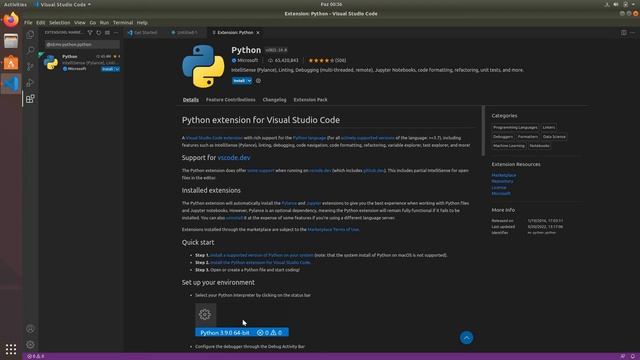Clear extensions search results icon
This screenshot has width=640, height=360.
click(x=107, y=33)
